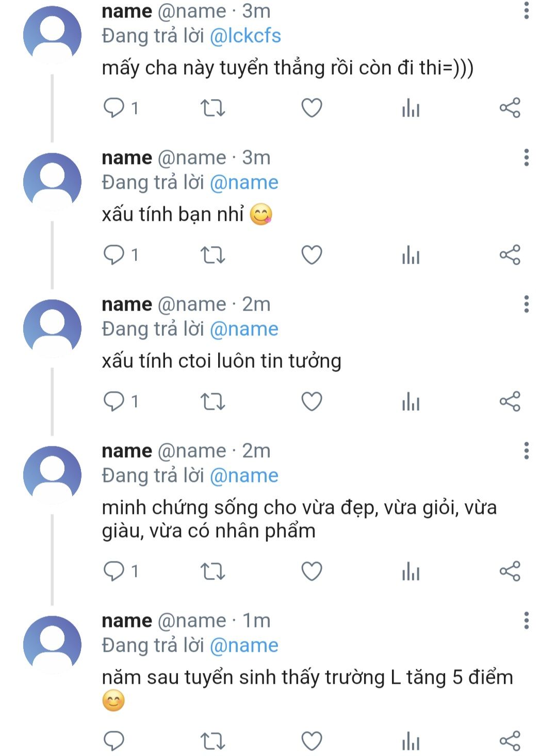Viewport: 557px width, 756px height.
Task: Retweet the "xấu tính ctoi luôn tin tưởng" reply
Action: click(x=212, y=401)
